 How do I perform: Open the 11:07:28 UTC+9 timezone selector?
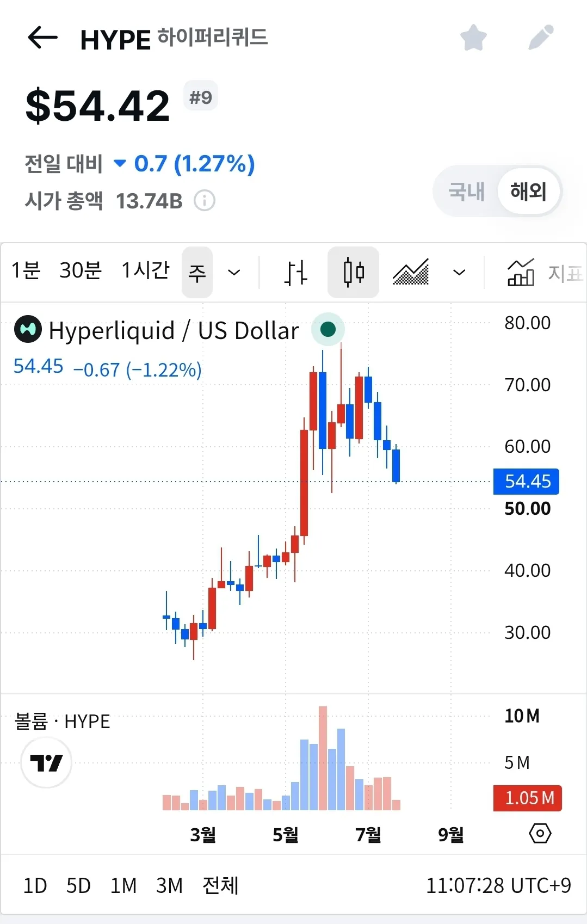pos(498,885)
